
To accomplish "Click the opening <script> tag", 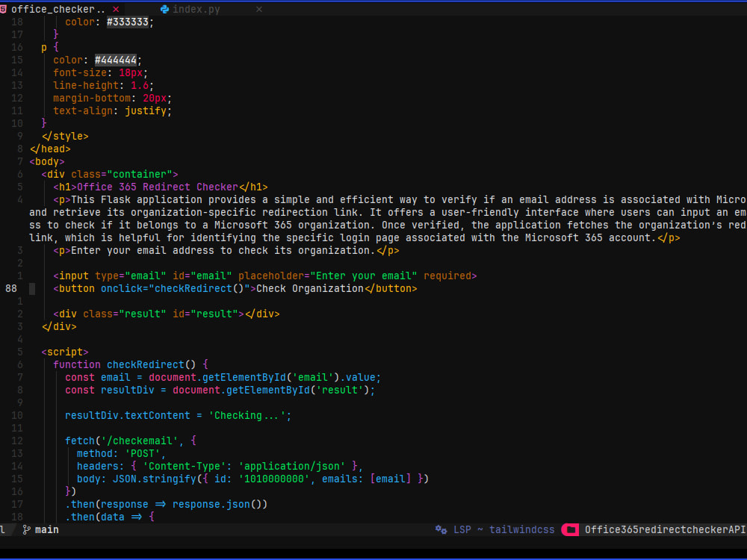I will [x=65, y=352].
